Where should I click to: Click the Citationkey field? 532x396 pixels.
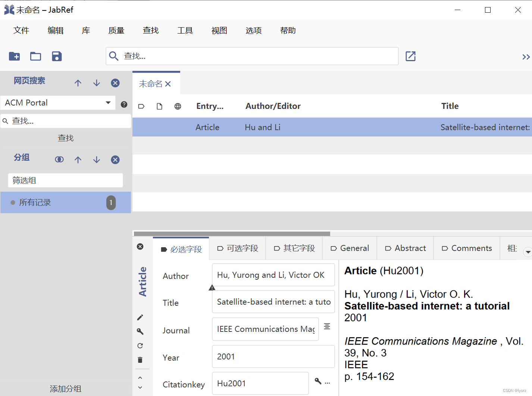pyautogui.click(x=260, y=383)
